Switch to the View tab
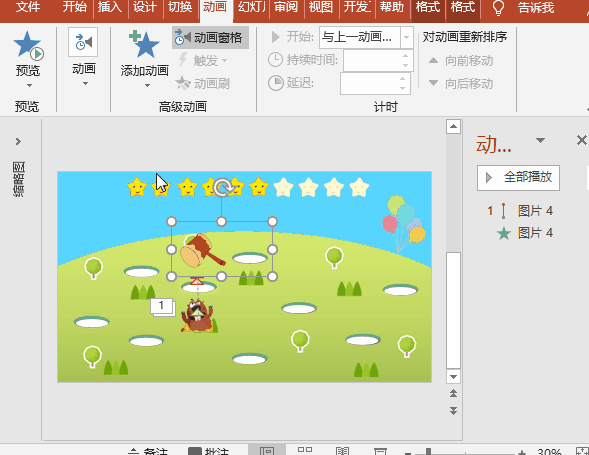Image resolution: width=589 pixels, height=455 pixels. (321, 7)
